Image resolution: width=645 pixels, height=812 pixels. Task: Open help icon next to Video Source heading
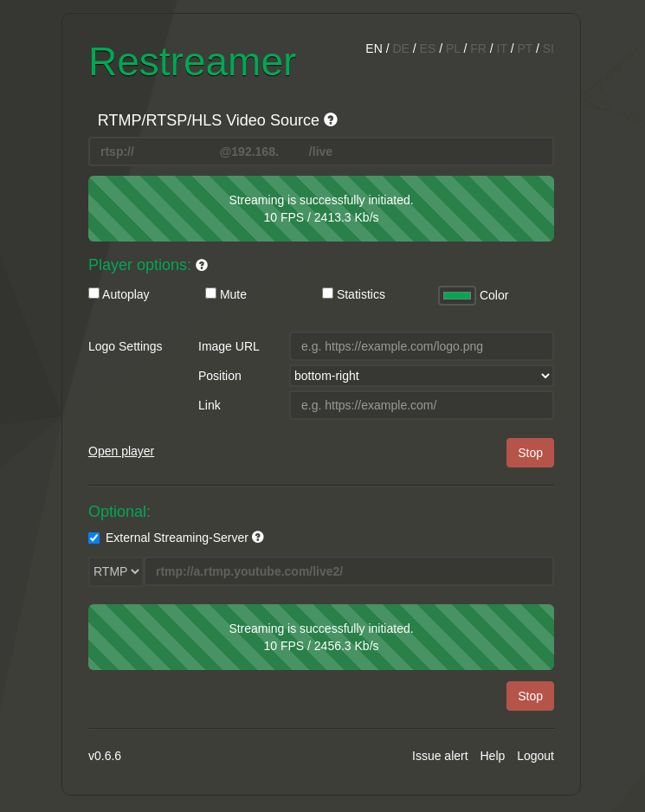tap(331, 119)
